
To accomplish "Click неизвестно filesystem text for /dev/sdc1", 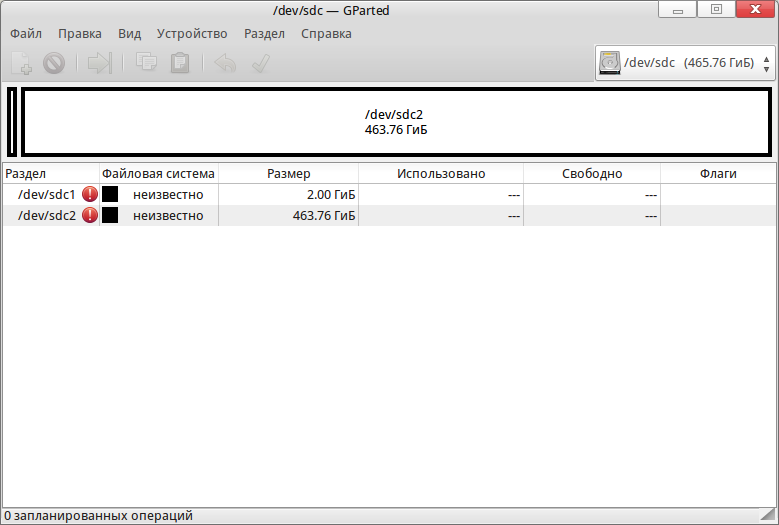I will 168,195.
